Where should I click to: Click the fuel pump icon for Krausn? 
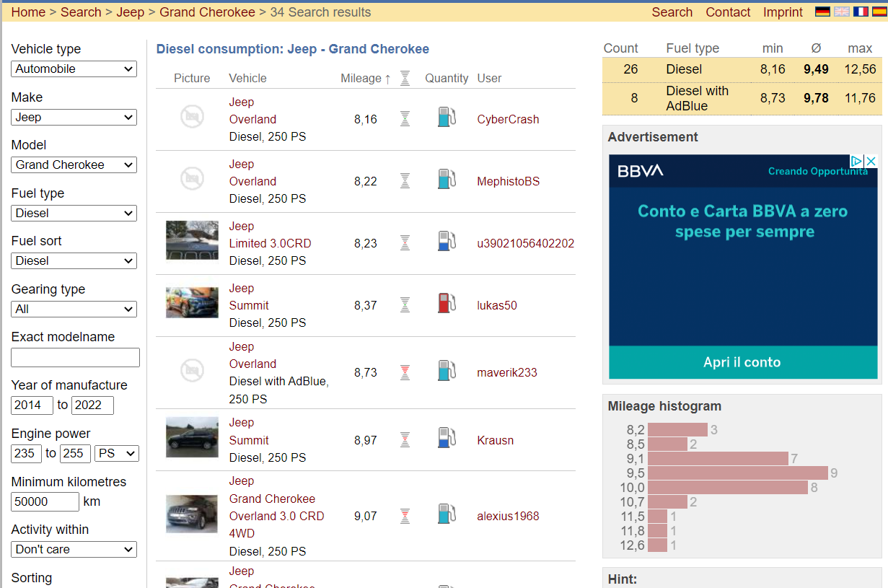[447, 438]
